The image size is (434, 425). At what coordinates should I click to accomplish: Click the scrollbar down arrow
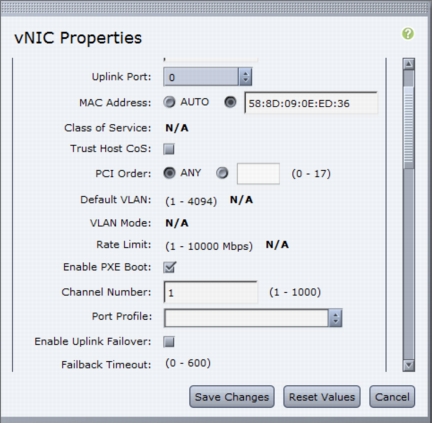[x=409, y=365]
